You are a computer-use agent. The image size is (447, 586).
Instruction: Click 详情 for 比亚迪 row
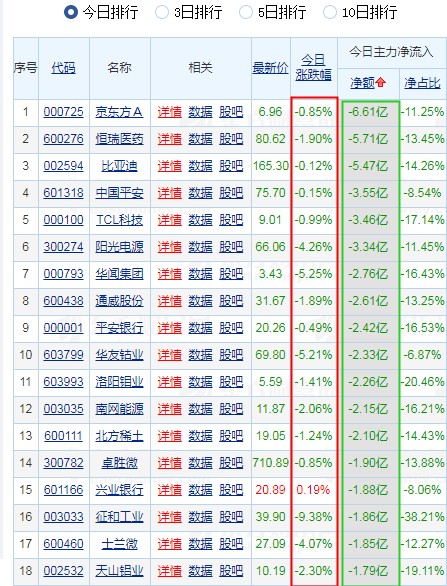170,166
